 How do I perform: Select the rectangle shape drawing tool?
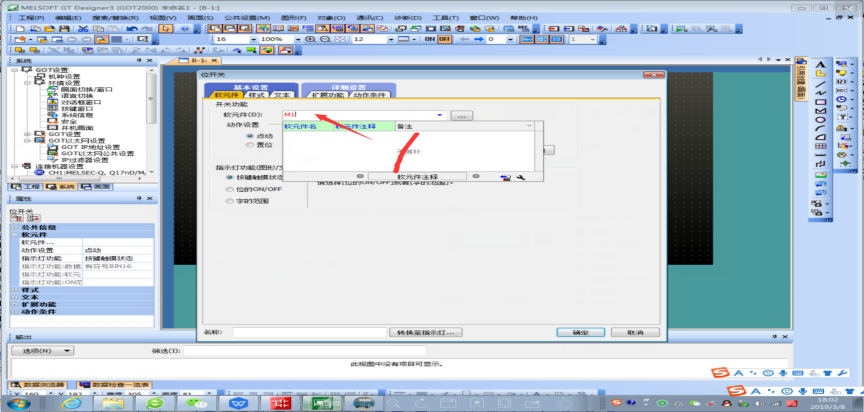coord(820,102)
